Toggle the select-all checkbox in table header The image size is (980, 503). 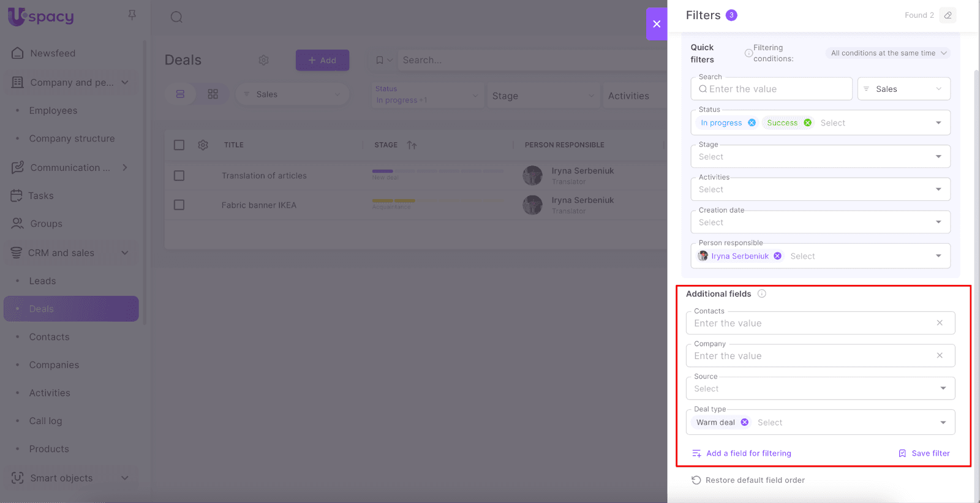(179, 145)
